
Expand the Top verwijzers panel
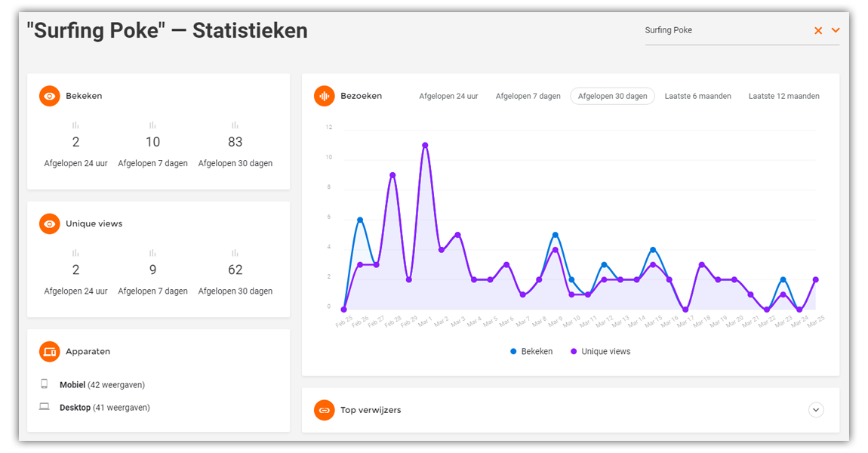tap(816, 410)
